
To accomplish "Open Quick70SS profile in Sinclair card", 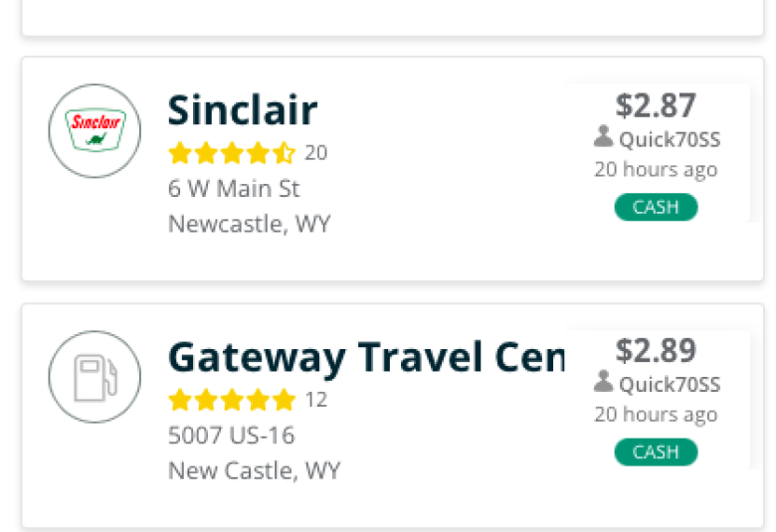I will [x=670, y=140].
